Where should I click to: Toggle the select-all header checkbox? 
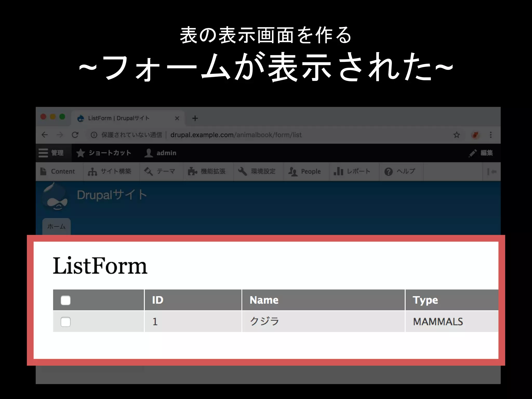pyautogui.click(x=65, y=300)
